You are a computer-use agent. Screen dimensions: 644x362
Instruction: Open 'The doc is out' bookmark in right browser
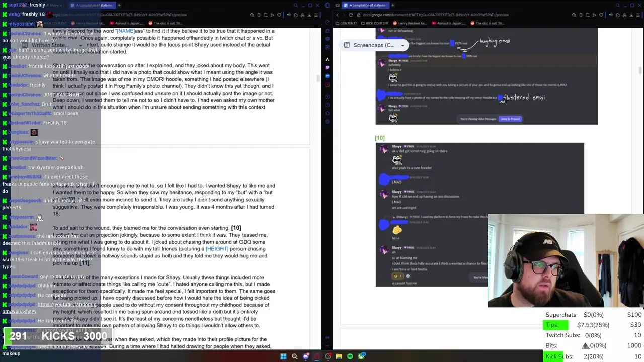pyautogui.click(x=487, y=23)
